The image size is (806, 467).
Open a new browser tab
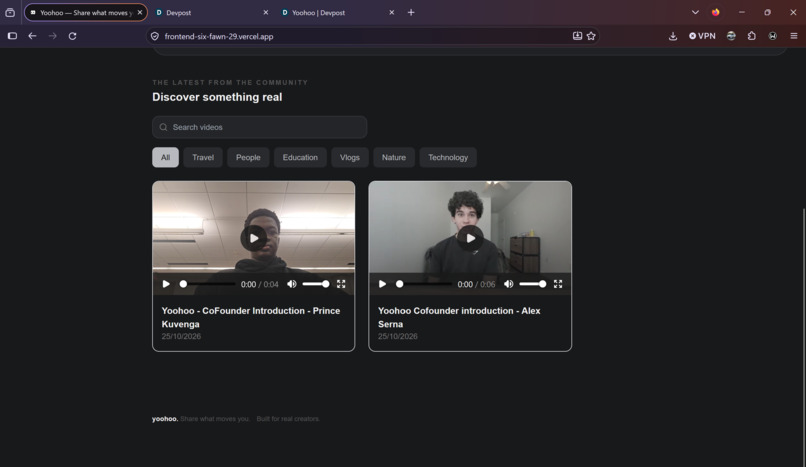[411, 12]
